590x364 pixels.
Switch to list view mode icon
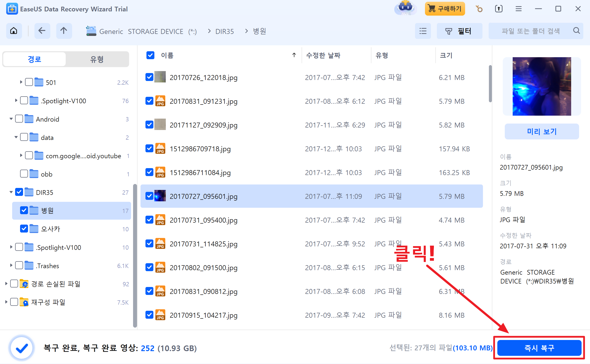click(x=423, y=31)
